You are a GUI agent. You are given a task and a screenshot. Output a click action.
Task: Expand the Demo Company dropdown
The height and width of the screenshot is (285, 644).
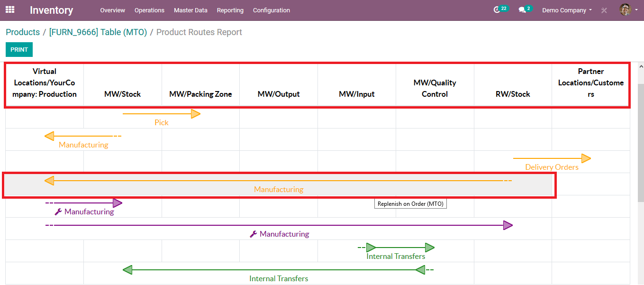click(x=567, y=10)
